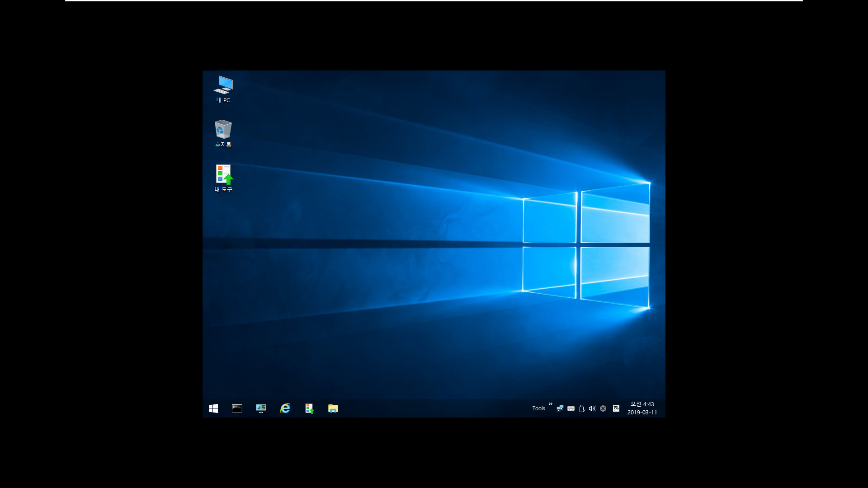Viewport: 868px width, 488px height.
Task: Click the gray X circle tray icon
Action: point(603,408)
